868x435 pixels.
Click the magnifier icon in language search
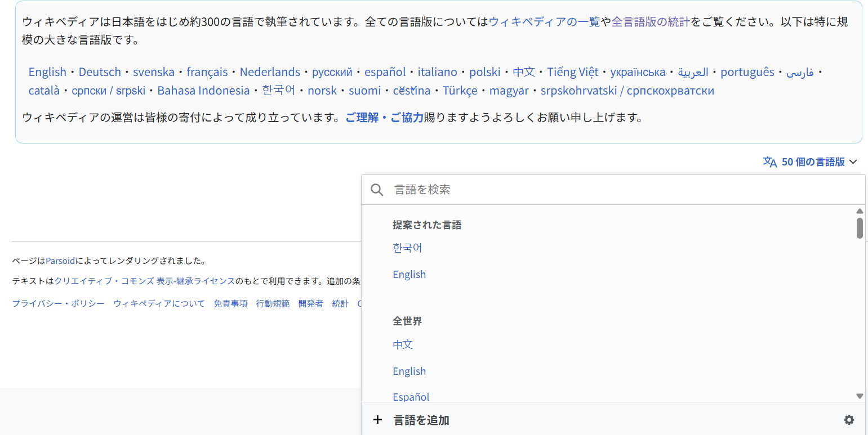click(377, 190)
